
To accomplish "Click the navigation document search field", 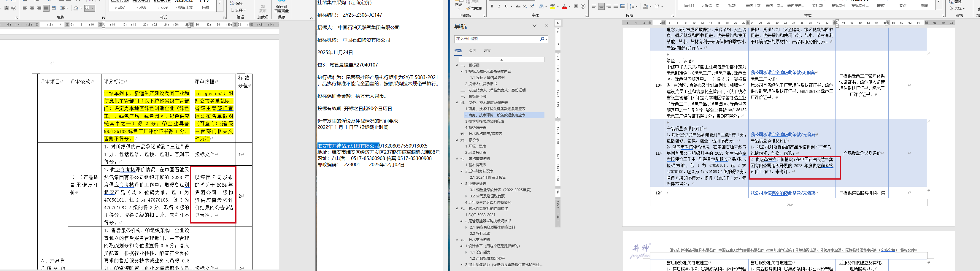I will click(497, 39).
